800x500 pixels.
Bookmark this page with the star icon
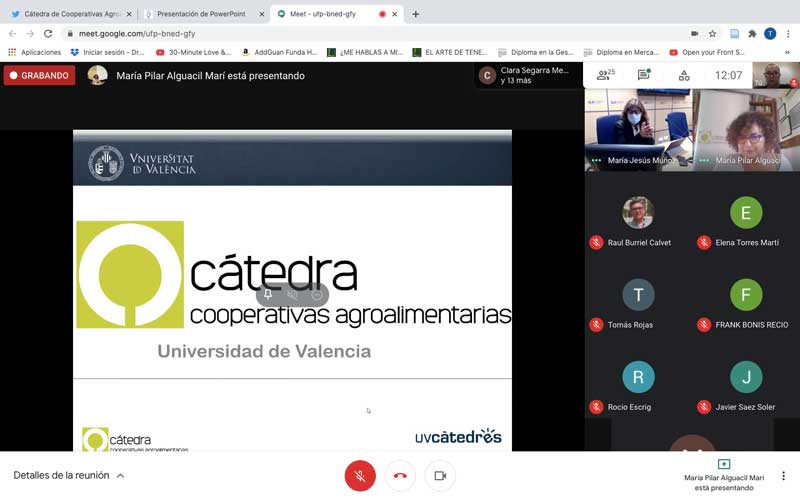click(712, 34)
